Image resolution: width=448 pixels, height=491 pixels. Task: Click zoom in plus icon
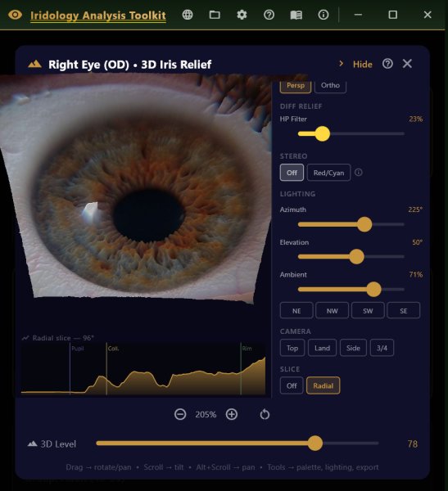click(232, 414)
